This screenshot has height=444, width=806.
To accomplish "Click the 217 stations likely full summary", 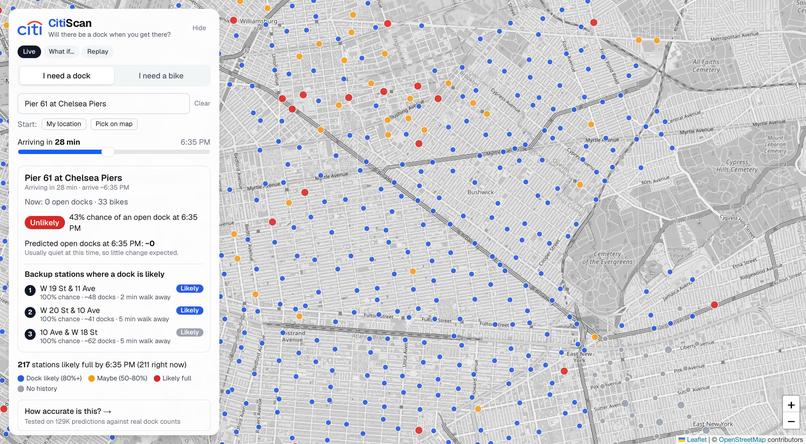I will (x=102, y=365).
